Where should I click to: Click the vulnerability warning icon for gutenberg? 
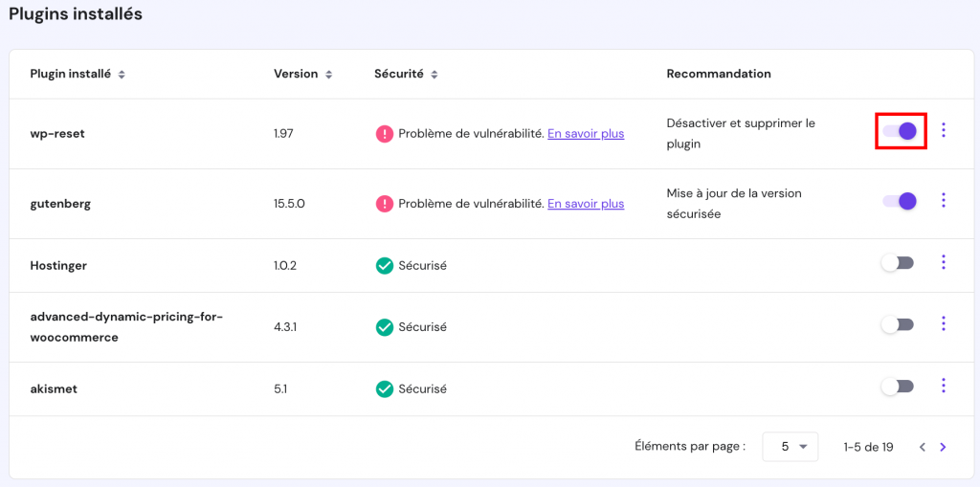coord(385,204)
